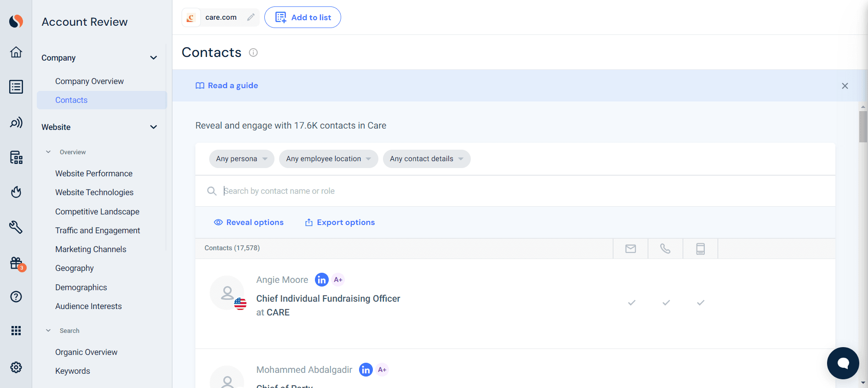Open Mohammed Abdalgadir's contact name
Viewport: 868px width, 388px height.
tap(304, 370)
